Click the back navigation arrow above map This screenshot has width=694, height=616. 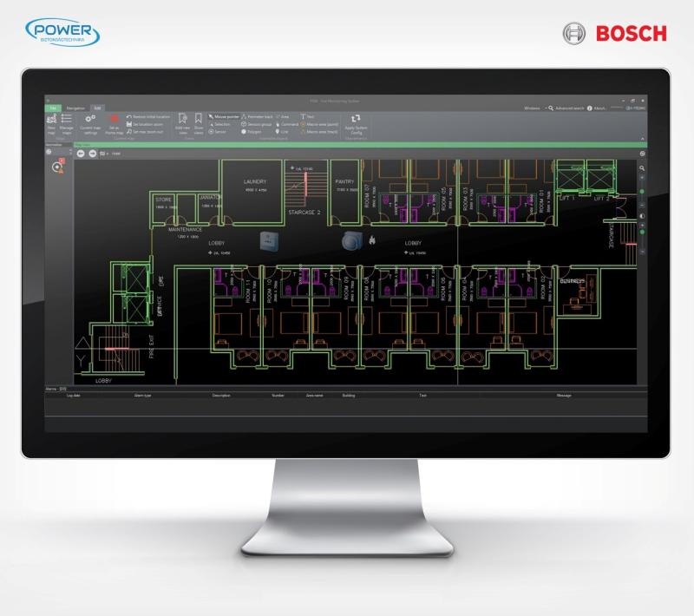point(82,153)
